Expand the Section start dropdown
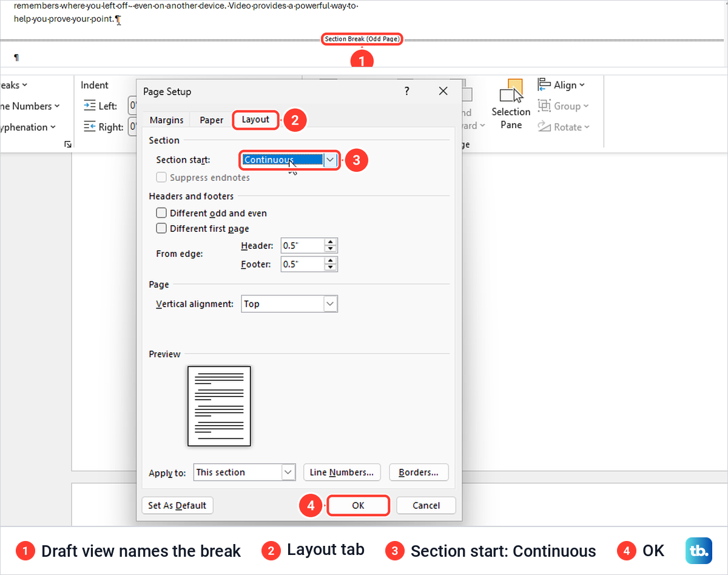 (x=330, y=160)
